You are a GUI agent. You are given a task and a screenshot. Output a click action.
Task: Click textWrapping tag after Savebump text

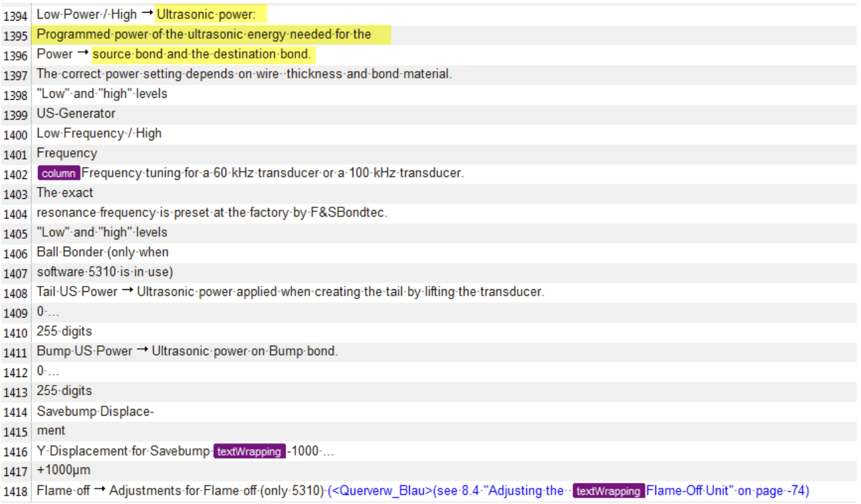coord(250,451)
